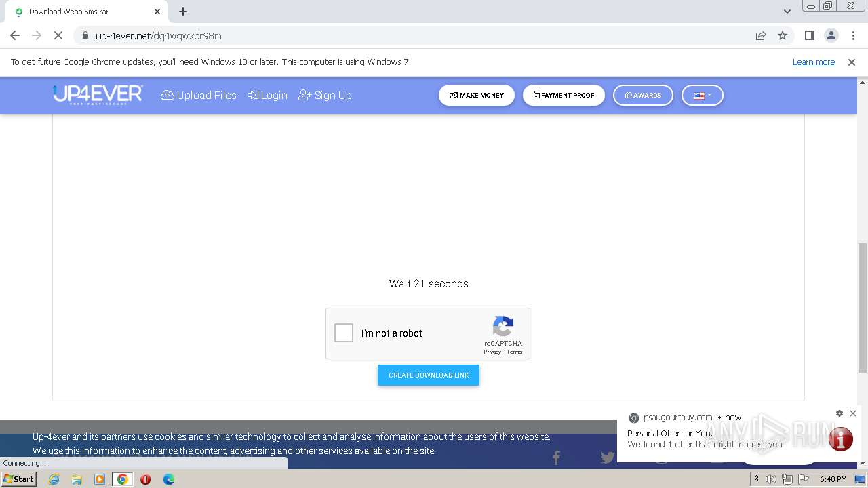Go forward in Chrome
Screen dimensions: 868x488
[37, 35]
